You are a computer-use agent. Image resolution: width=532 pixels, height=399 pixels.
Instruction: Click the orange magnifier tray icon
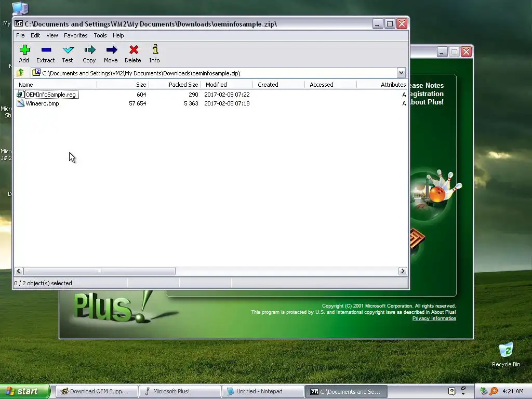coord(494,391)
